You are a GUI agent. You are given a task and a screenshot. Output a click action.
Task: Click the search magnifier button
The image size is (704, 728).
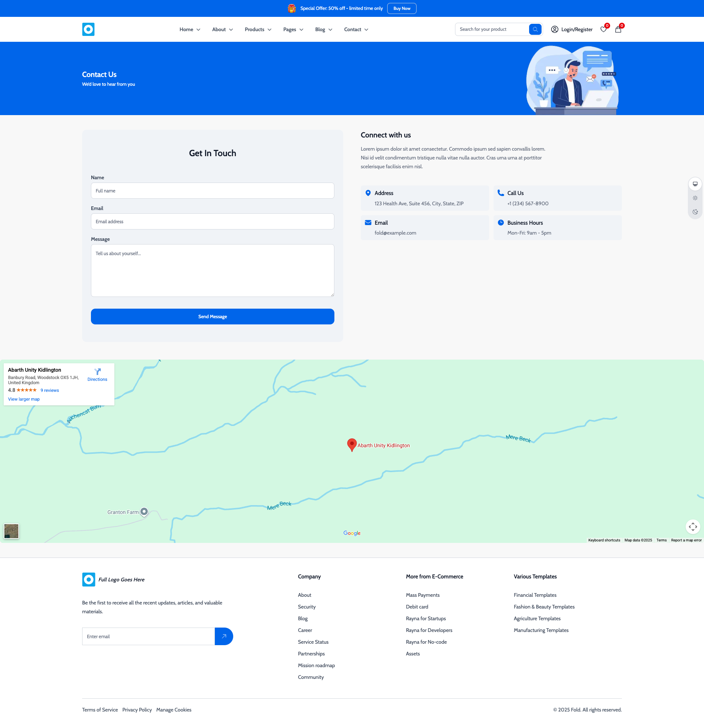tap(535, 29)
